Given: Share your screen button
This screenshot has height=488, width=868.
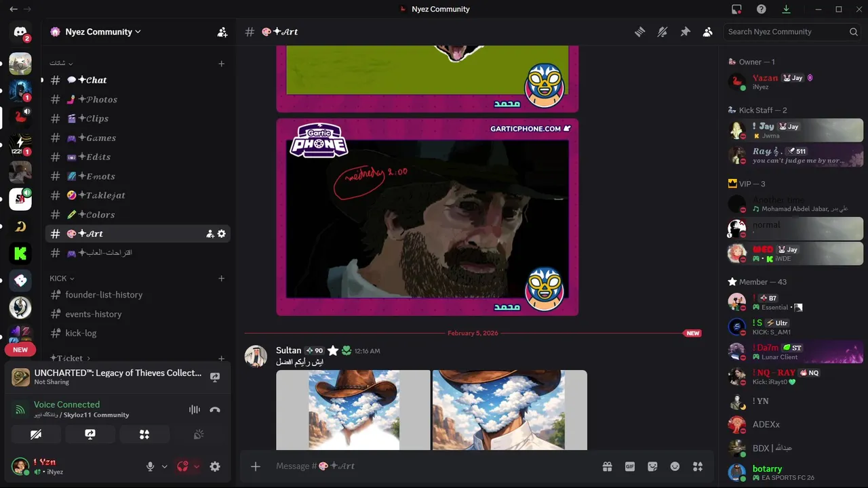Looking at the screenshot, I should (90, 434).
